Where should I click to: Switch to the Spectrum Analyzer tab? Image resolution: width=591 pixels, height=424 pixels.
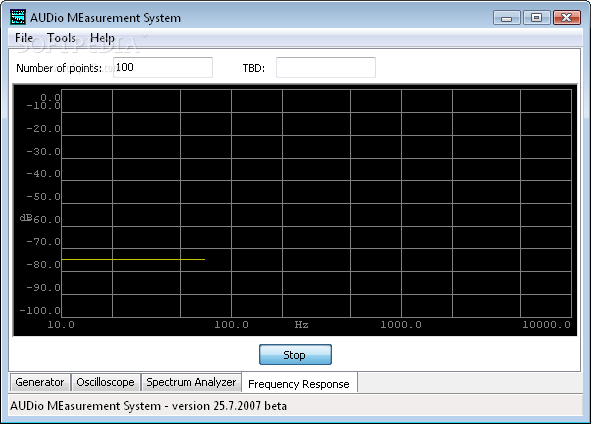point(191,382)
